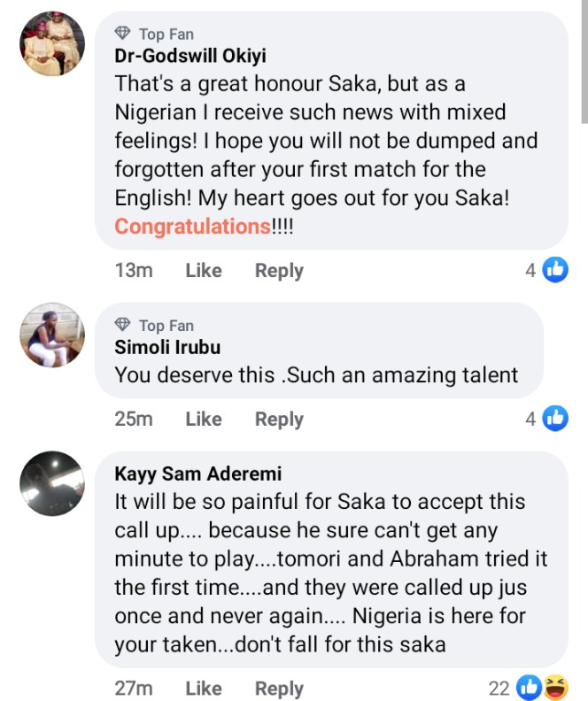
Task: Click the blue like reaction beside the 22 count
Action: click(530, 687)
